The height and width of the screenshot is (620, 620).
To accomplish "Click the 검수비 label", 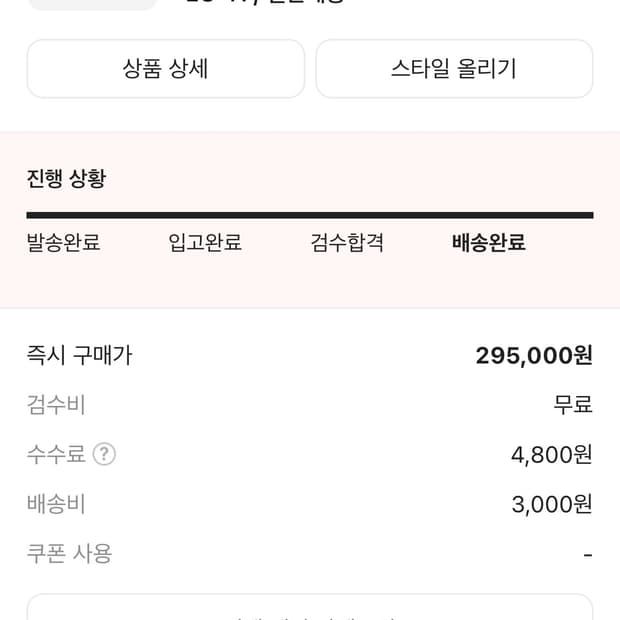I will (x=56, y=405).
